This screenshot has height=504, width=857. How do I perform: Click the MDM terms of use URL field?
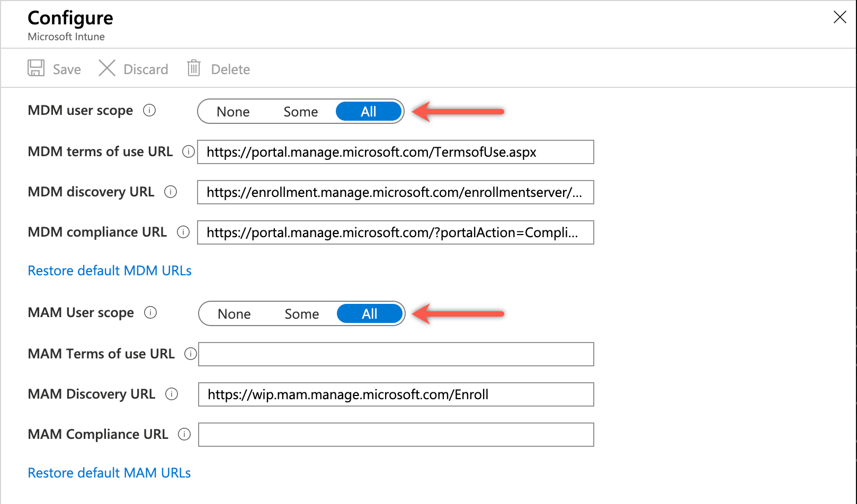pos(396,152)
